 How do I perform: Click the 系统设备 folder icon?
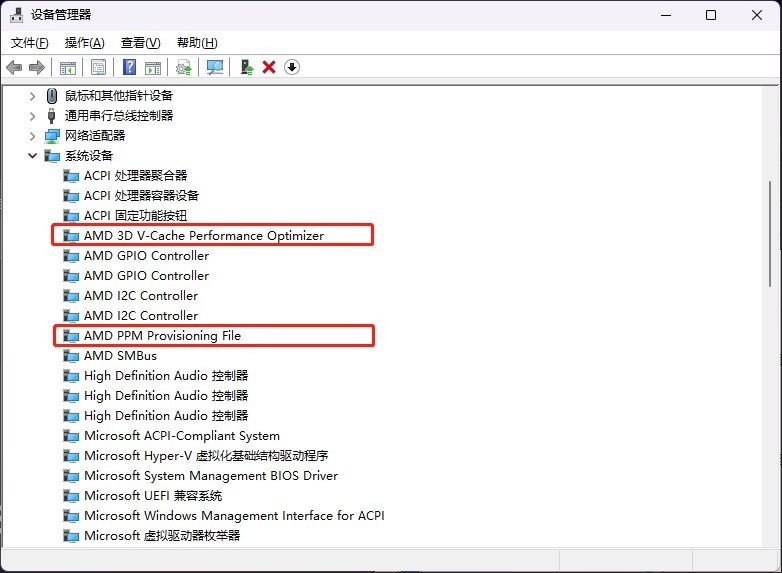[52, 156]
